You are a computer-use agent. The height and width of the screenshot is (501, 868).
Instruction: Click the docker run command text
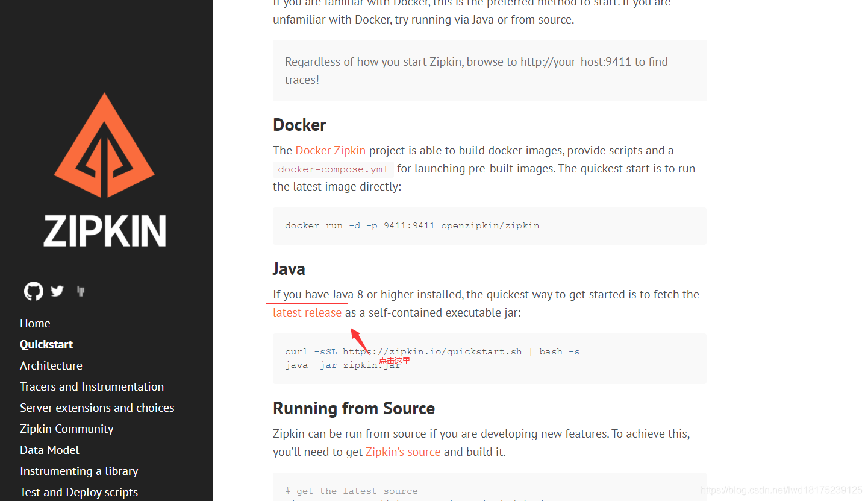tap(412, 226)
